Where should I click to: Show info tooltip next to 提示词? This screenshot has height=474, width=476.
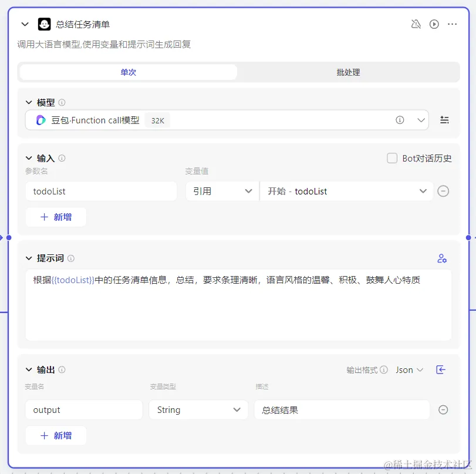71,258
